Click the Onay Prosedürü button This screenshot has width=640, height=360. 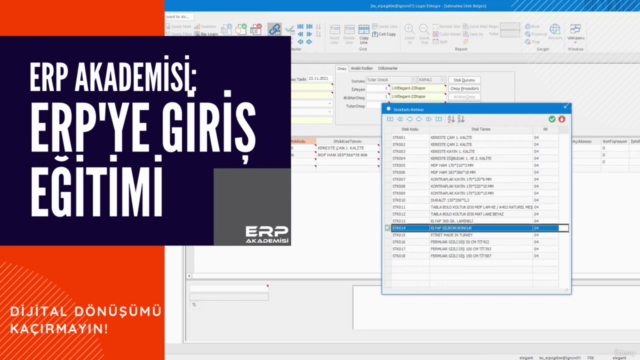tap(464, 89)
